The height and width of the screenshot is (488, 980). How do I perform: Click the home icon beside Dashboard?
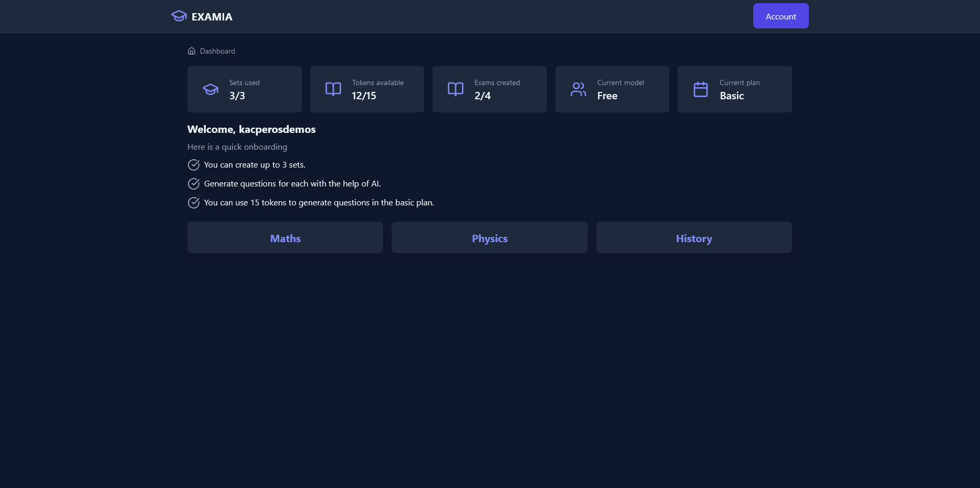[x=192, y=51]
